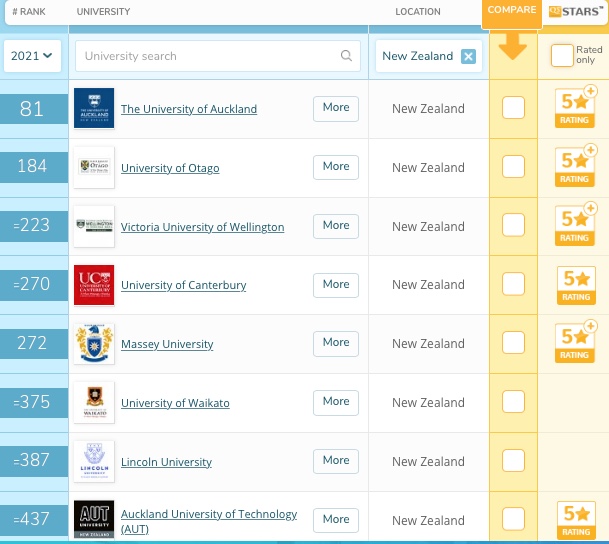Tick compare checkbox for University of Otago
This screenshot has width=609, height=544.
513,167
